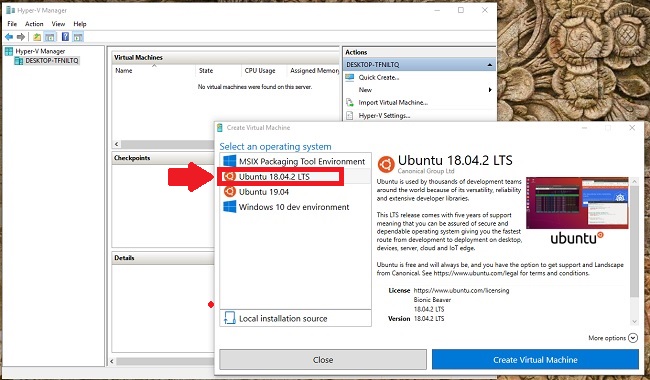
Task: Click the bottom pane scroll left arrow
Action: pos(112,361)
